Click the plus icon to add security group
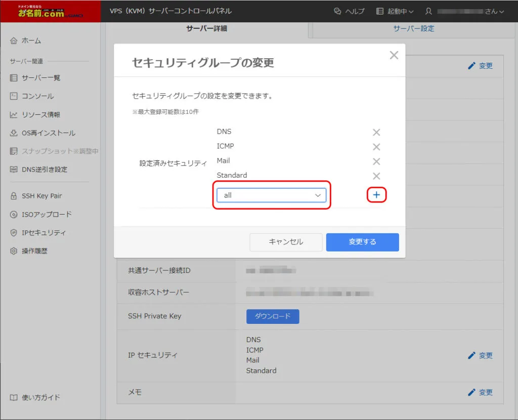 tap(376, 195)
